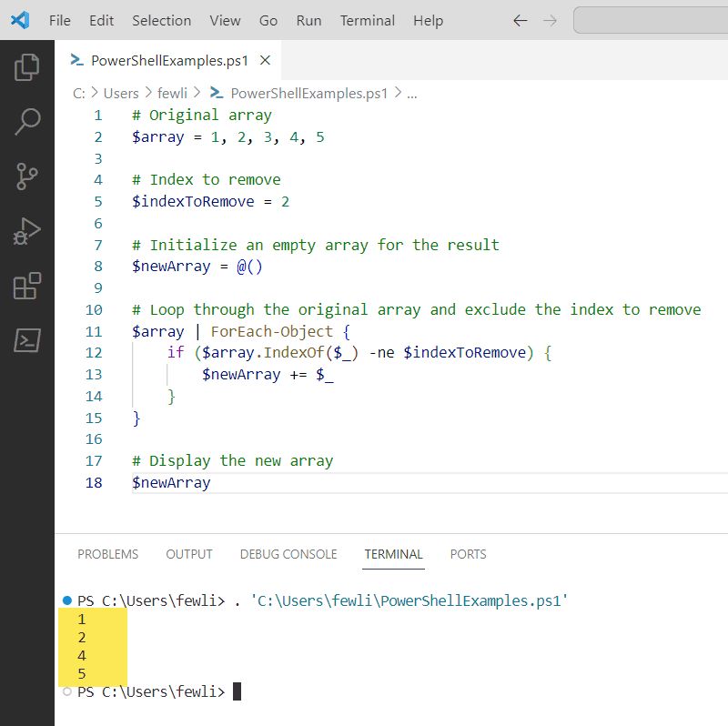Open the Run and Debug view
Image resolution: width=728 pixels, height=726 pixels.
pos(26,230)
